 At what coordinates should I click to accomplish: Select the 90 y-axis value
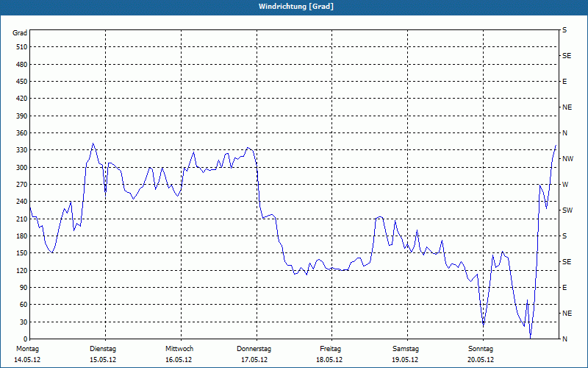24,288
